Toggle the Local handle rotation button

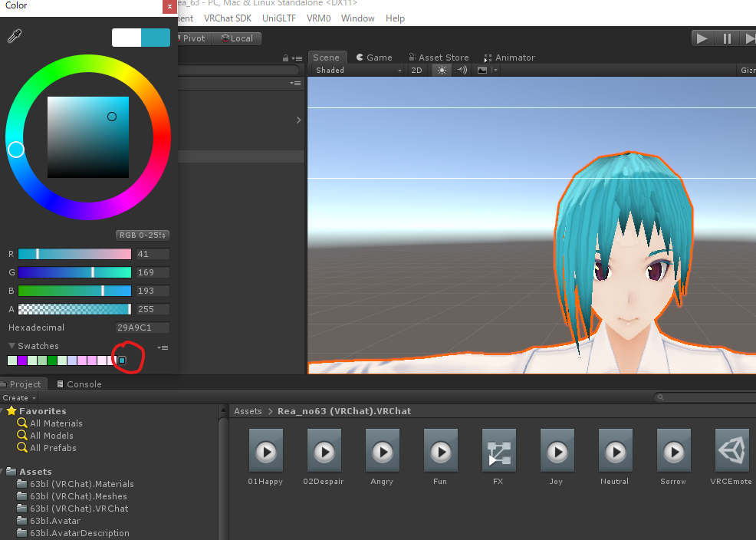237,38
